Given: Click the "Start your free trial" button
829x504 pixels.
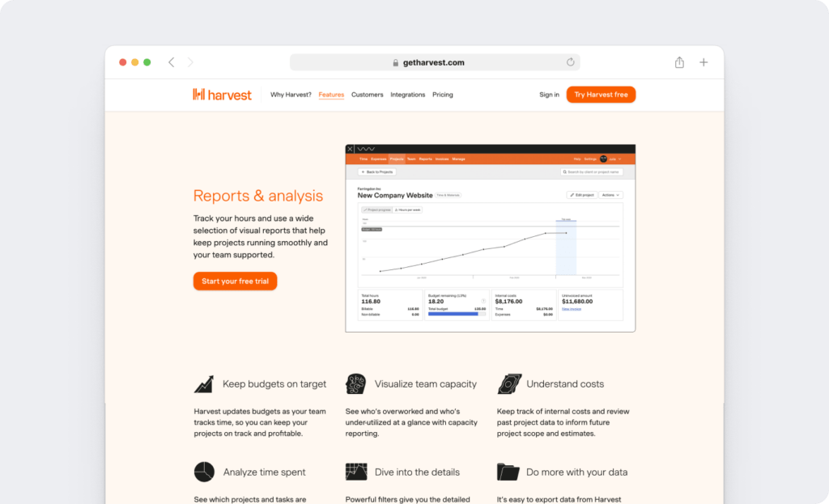Looking at the screenshot, I should 235,281.
